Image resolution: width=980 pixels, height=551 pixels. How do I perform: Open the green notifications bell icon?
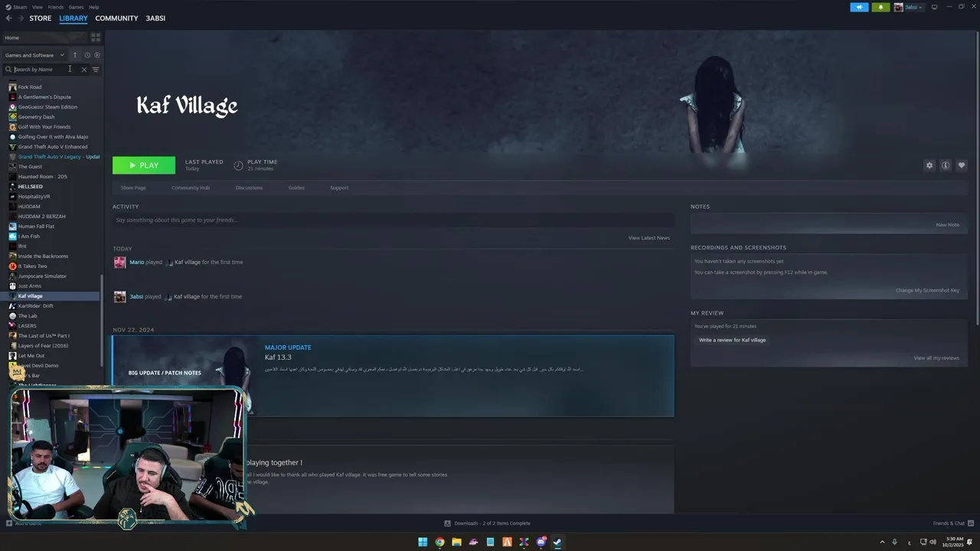pos(880,7)
